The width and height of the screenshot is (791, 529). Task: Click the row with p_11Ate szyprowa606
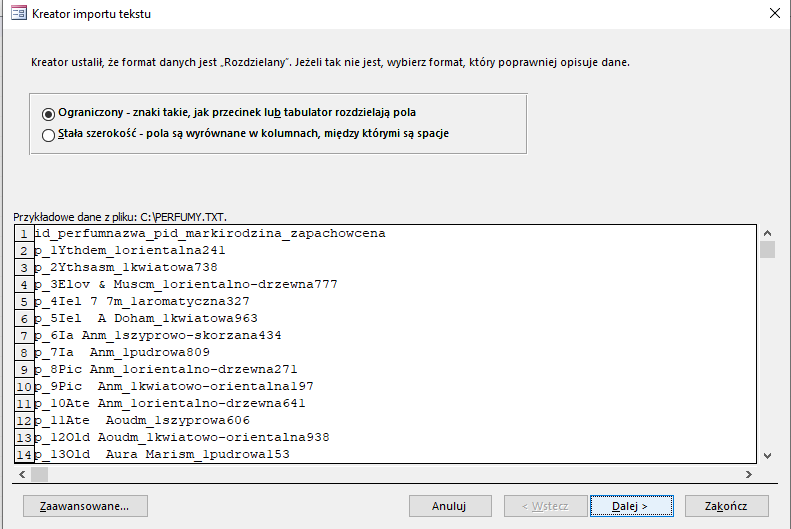tap(385, 420)
